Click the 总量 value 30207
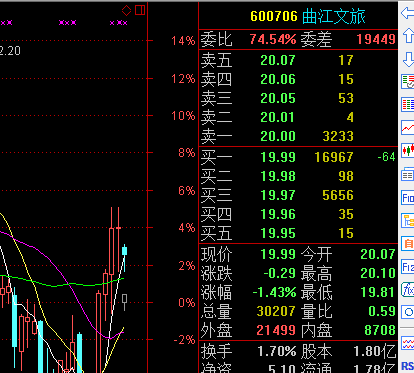The image size is (414, 373). [276, 311]
